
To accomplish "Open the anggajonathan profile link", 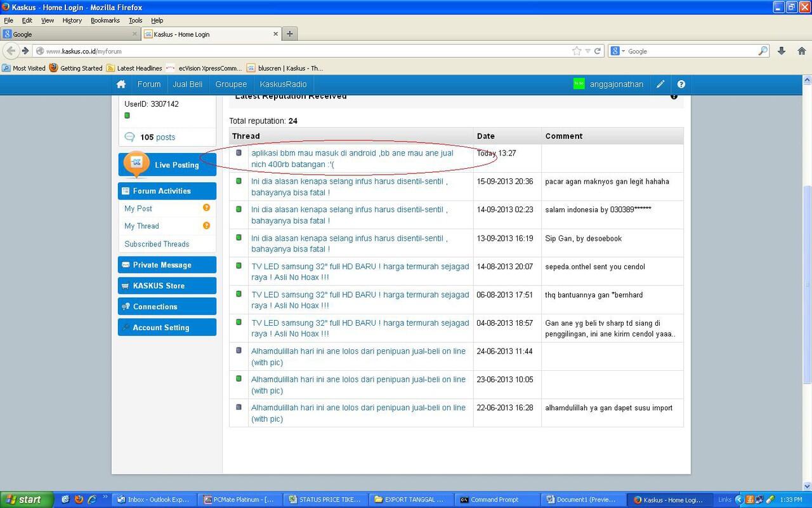I will pos(616,84).
